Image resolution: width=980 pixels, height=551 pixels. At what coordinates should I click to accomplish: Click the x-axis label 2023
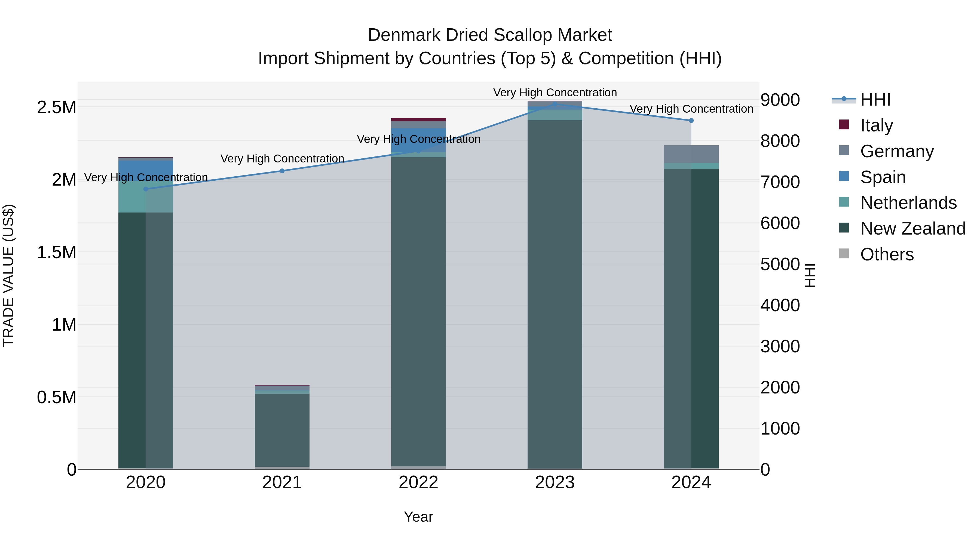[555, 482]
